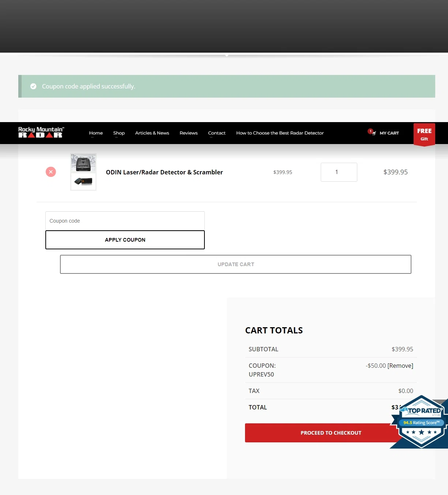This screenshot has height=495, width=448.
Task: Focus the ODIN quantity input field
Action: [x=339, y=172]
